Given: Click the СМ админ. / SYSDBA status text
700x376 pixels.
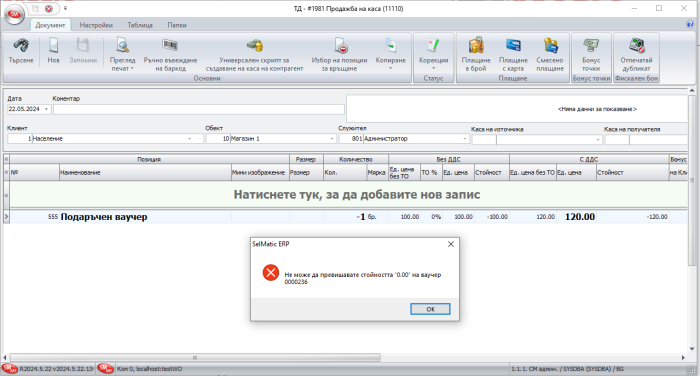Looking at the screenshot, I should 567,369.
